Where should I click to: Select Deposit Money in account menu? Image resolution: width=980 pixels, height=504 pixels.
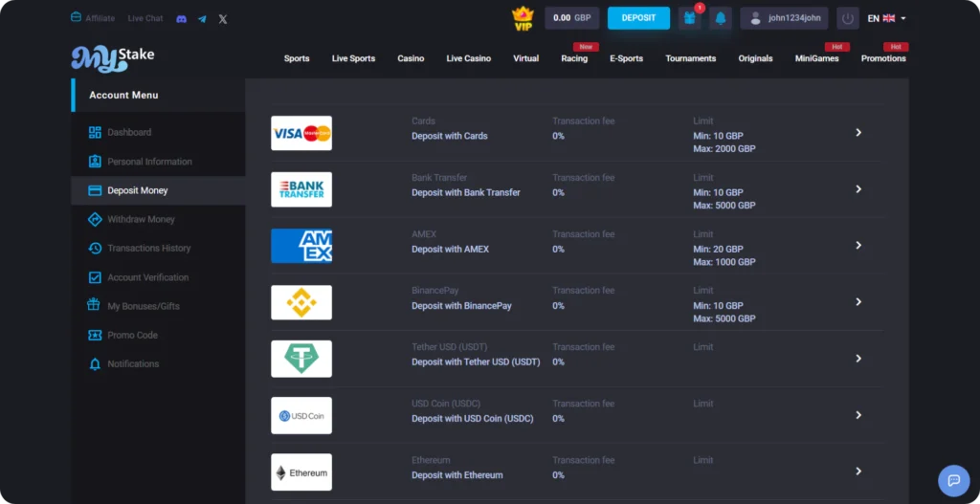tap(158, 190)
